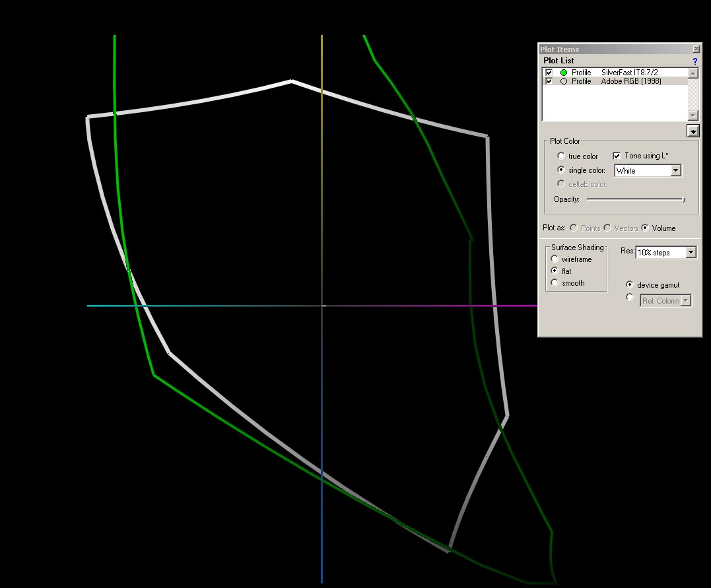
Task: Uncheck the Adobe RGB (1998) profile checkbox
Action: pyautogui.click(x=549, y=81)
